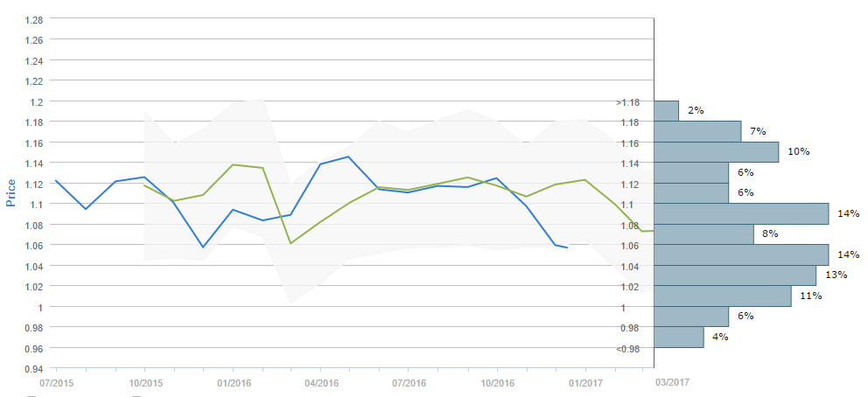The image size is (868, 397).
Task: Click the Price axis title
Action: tap(11, 193)
